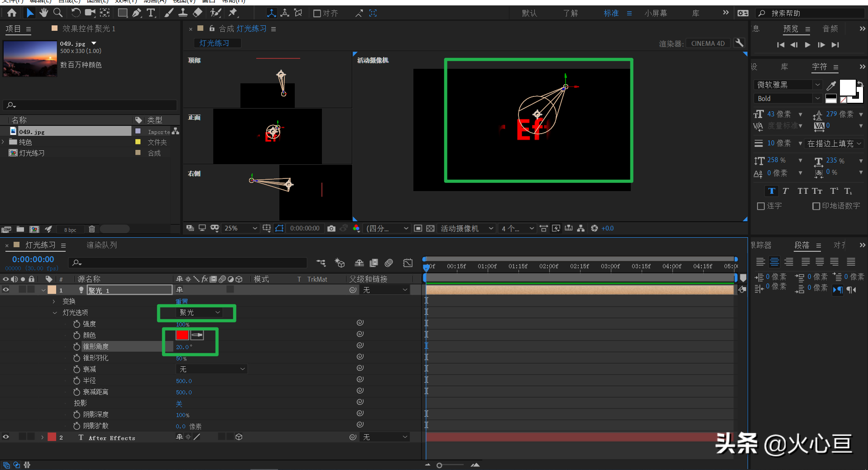Open the 活动摄像机 view dropdown
Viewport: 868px width, 470px height.
(466, 228)
